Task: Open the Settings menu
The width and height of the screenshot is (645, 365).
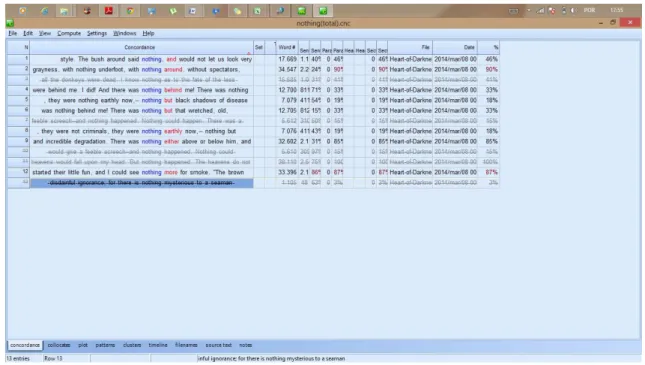Action: tap(97, 33)
